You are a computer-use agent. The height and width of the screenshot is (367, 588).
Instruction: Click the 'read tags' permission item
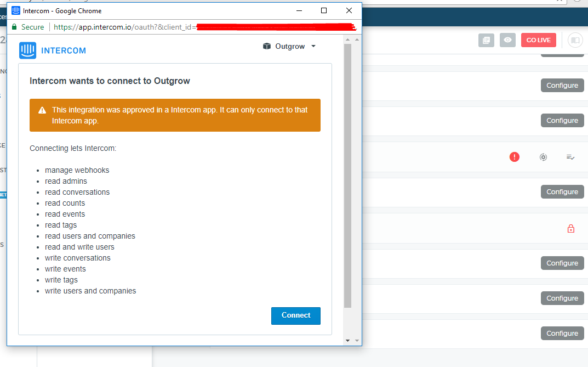pyautogui.click(x=61, y=225)
